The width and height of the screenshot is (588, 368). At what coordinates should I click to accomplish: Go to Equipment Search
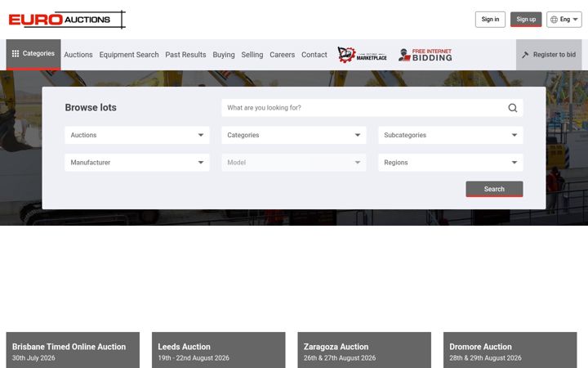[x=129, y=55]
